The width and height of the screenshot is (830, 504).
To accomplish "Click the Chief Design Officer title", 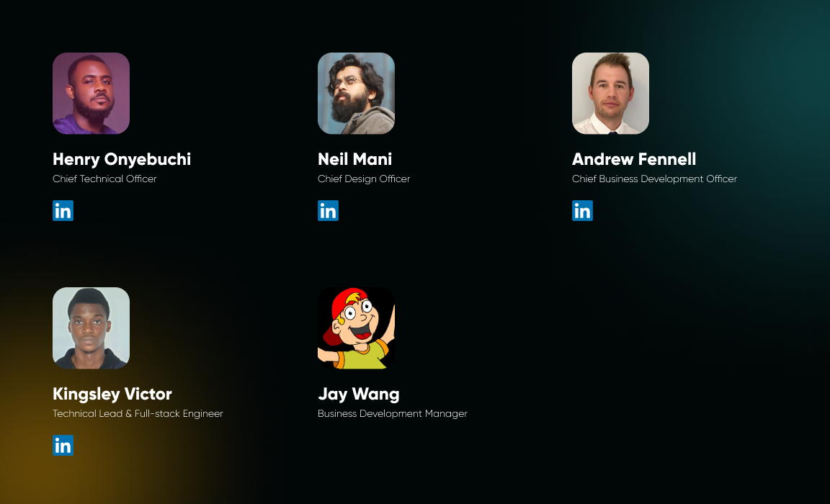I will (364, 179).
